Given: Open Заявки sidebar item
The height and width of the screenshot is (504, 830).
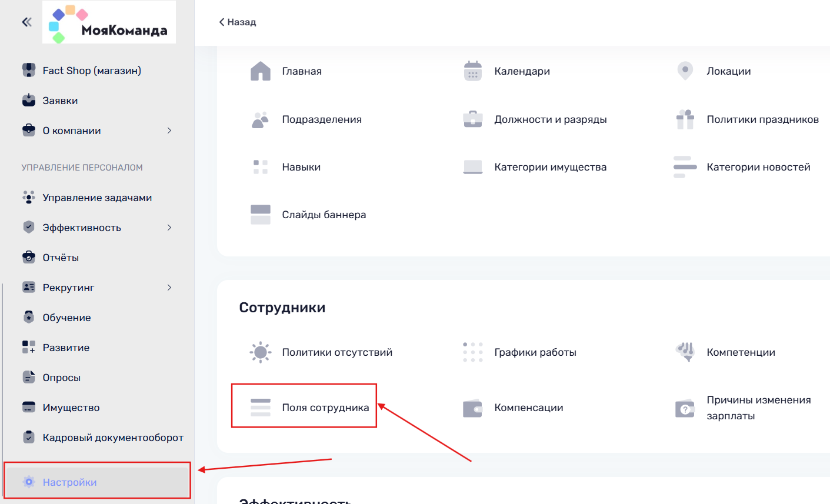Looking at the screenshot, I should [60, 101].
